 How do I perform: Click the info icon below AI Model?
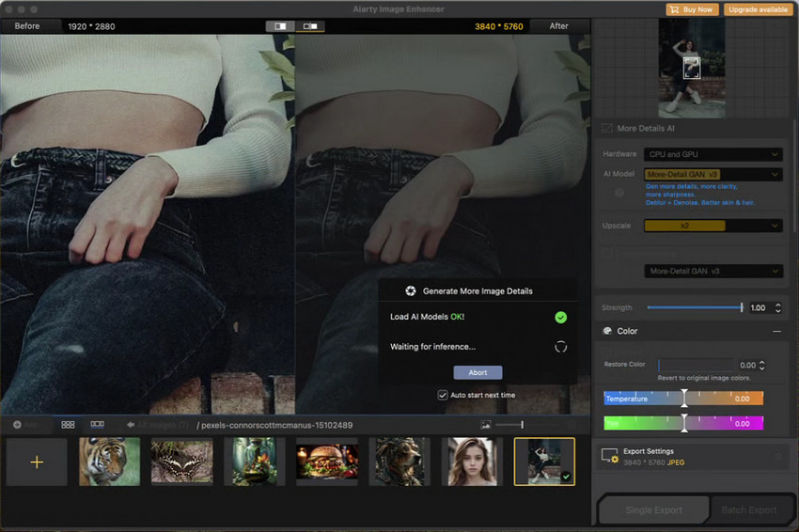click(619, 193)
